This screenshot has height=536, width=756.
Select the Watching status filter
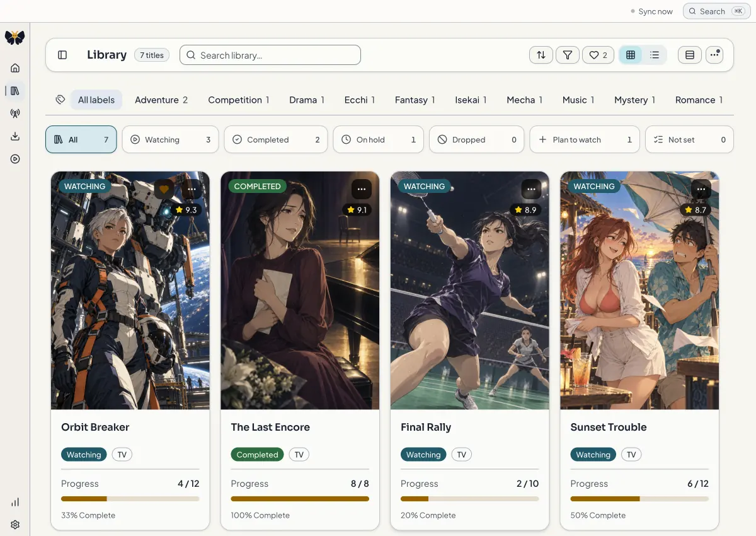[170, 139]
